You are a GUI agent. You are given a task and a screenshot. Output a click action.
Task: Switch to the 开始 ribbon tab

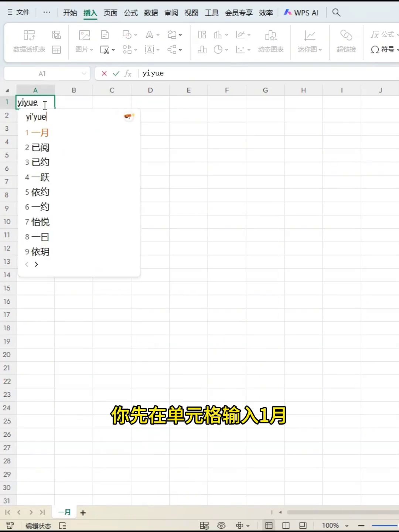[70, 13]
